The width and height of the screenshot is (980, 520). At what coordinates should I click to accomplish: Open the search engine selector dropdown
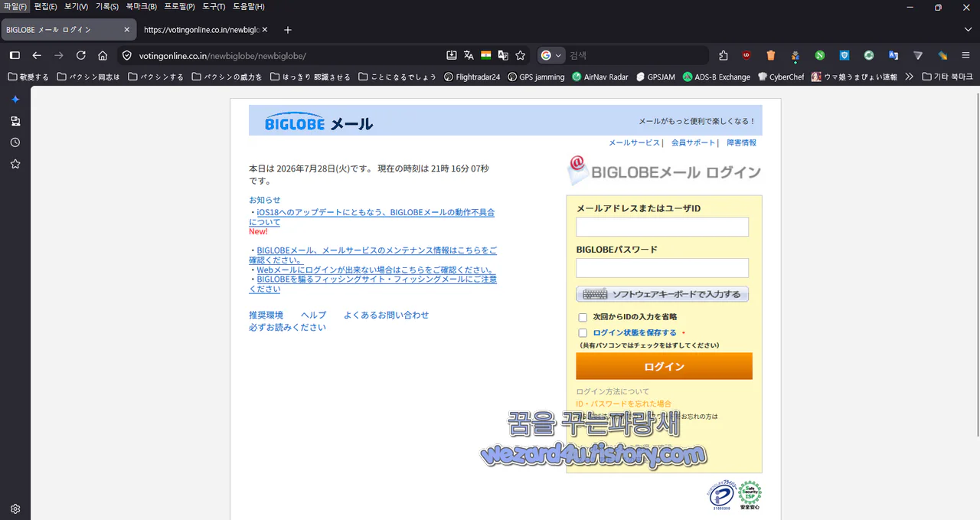[551, 55]
